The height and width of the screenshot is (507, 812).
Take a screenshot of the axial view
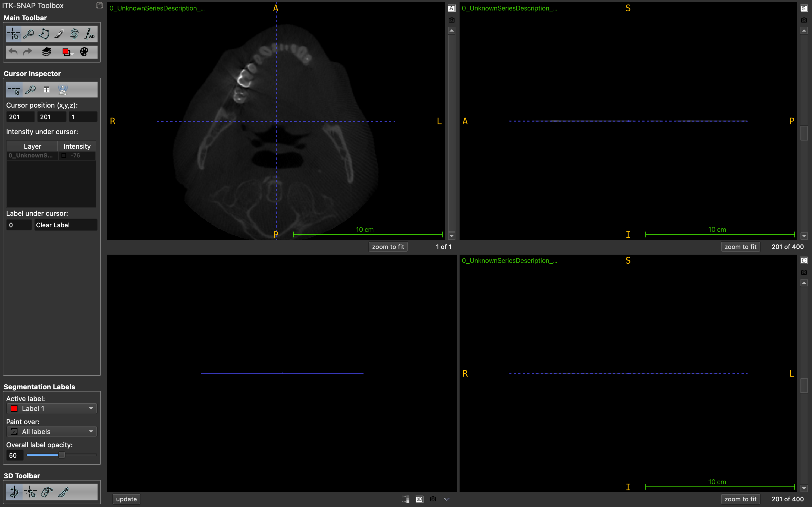pos(451,20)
